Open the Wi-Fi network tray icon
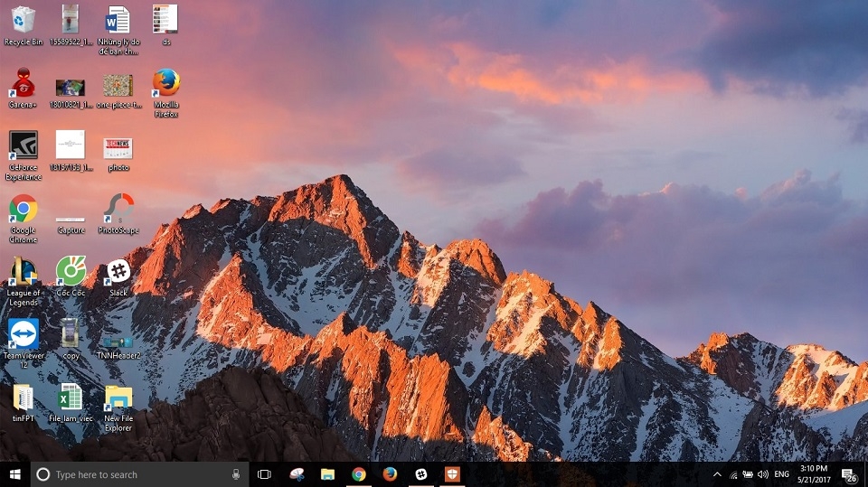Image resolution: width=868 pixels, height=487 pixels. click(733, 474)
